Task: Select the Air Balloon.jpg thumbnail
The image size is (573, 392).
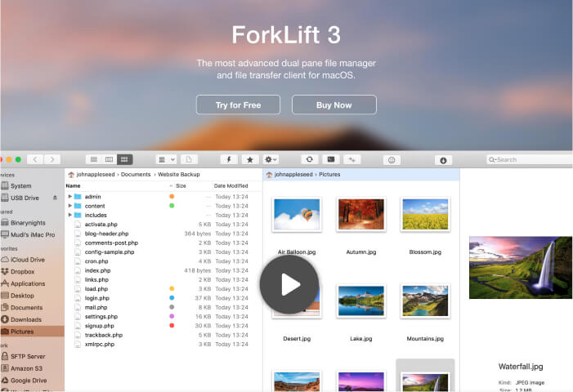Action: pyautogui.click(x=297, y=215)
